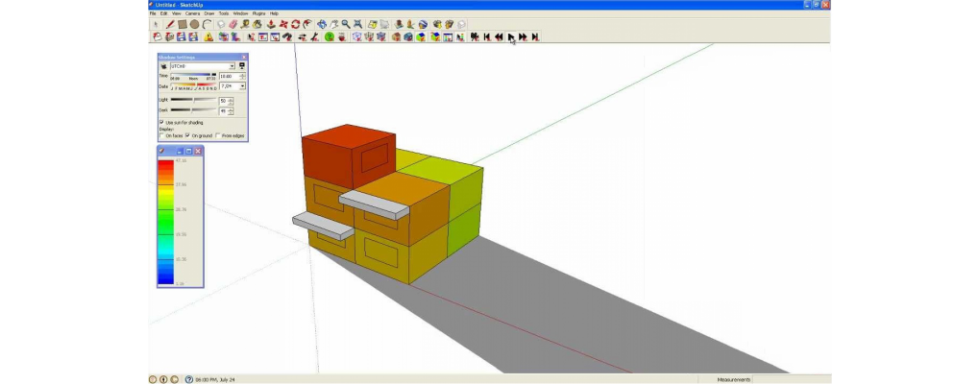The image size is (980, 384).
Task: Select the Paint Bucket tool
Action: point(257,24)
